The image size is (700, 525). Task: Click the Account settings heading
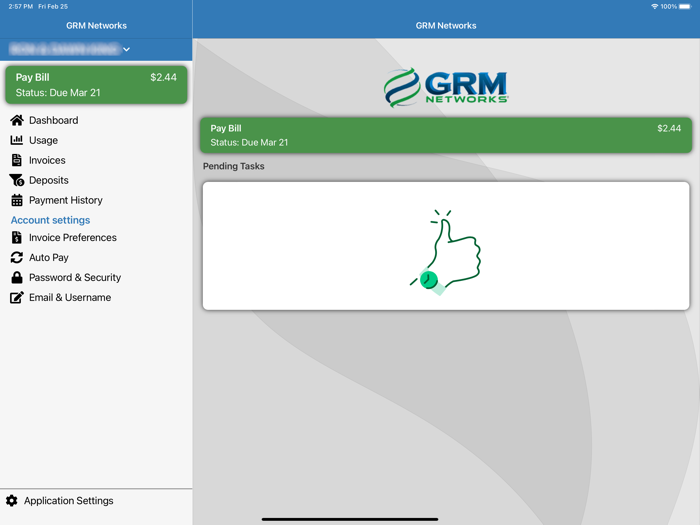(50, 220)
